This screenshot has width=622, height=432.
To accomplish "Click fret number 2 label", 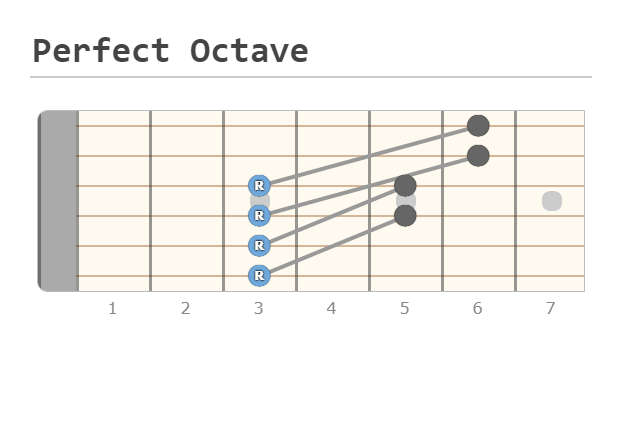I will pyautogui.click(x=186, y=308).
